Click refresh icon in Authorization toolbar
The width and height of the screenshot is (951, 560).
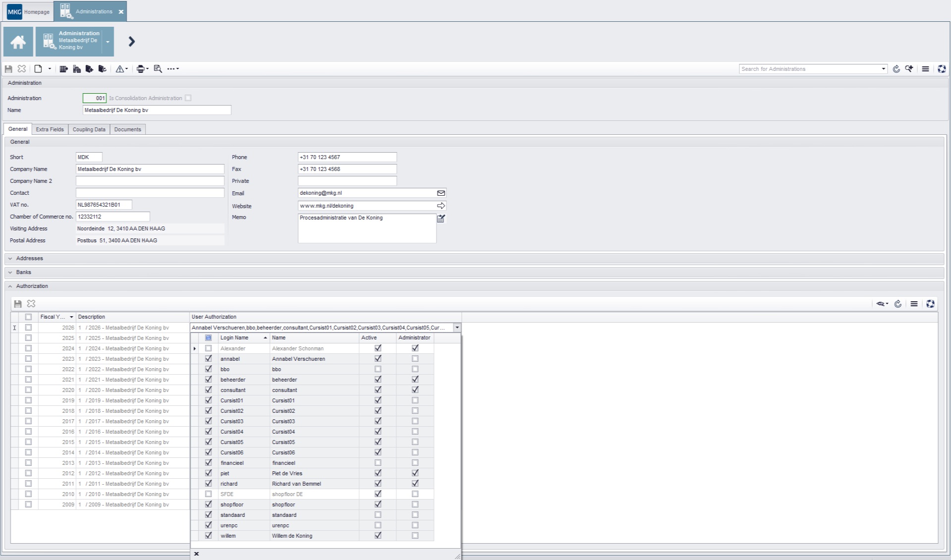897,304
